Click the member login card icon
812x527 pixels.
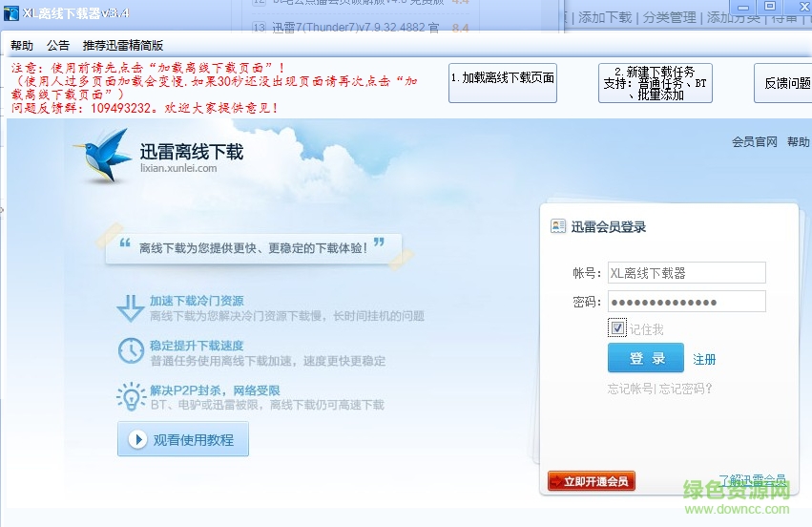pos(558,226)
